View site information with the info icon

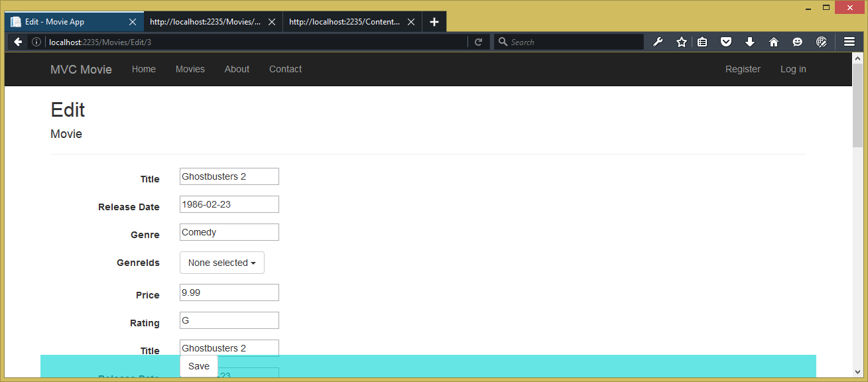point(36,41)
